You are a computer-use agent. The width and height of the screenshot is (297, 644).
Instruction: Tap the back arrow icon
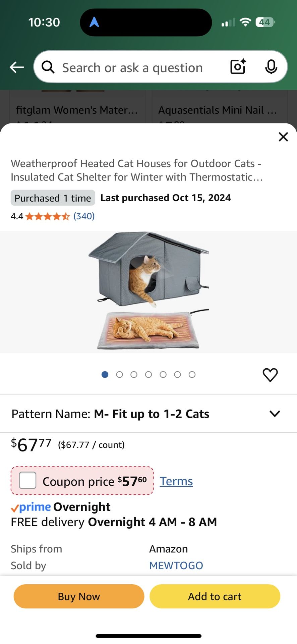[x=17, y=67]
